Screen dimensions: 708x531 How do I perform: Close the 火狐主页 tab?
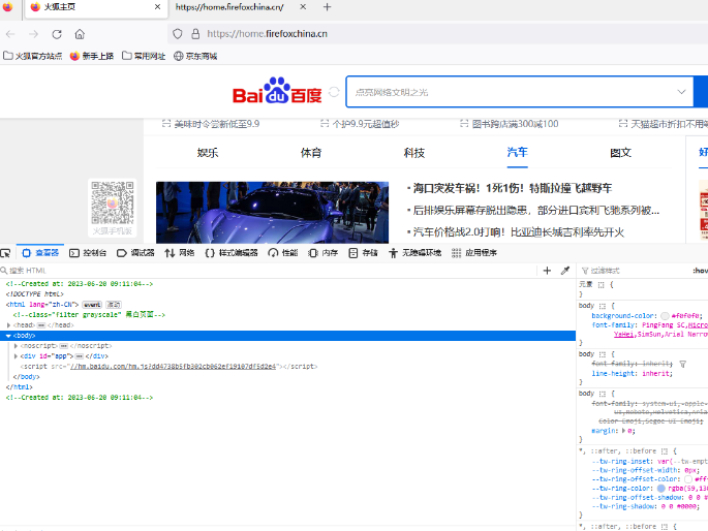click(157, 7)
